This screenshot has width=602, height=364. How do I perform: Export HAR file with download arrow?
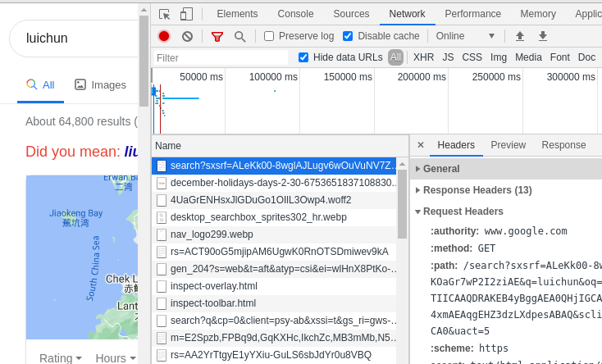click(x=543, y=36)
